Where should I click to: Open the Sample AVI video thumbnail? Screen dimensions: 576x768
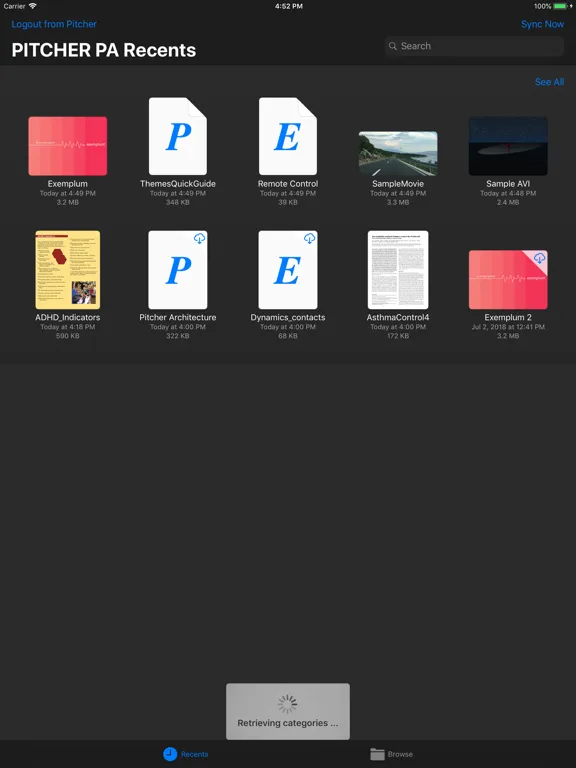coord(508,146)
